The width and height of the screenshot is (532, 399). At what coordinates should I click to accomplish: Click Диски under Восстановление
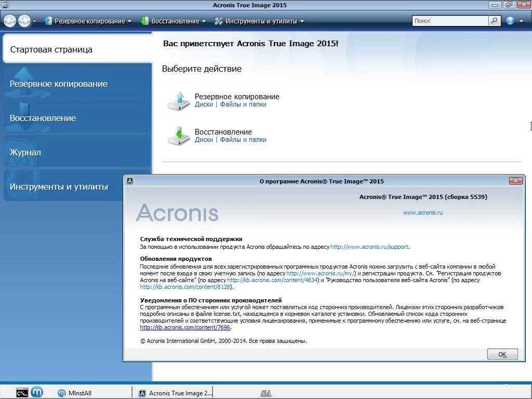click(204, 140)
